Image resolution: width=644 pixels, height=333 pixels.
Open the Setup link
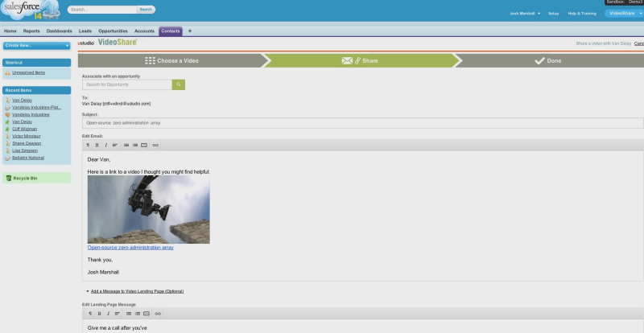[x=553, y=14]
